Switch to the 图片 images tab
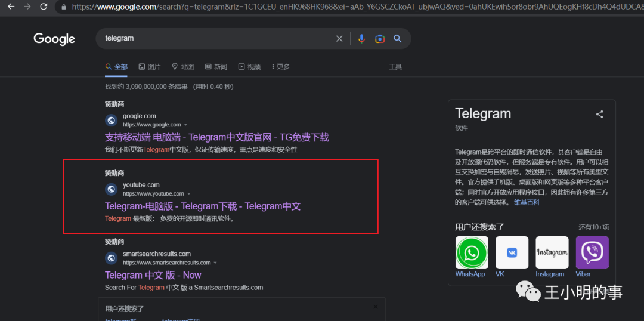 (150, 67)
